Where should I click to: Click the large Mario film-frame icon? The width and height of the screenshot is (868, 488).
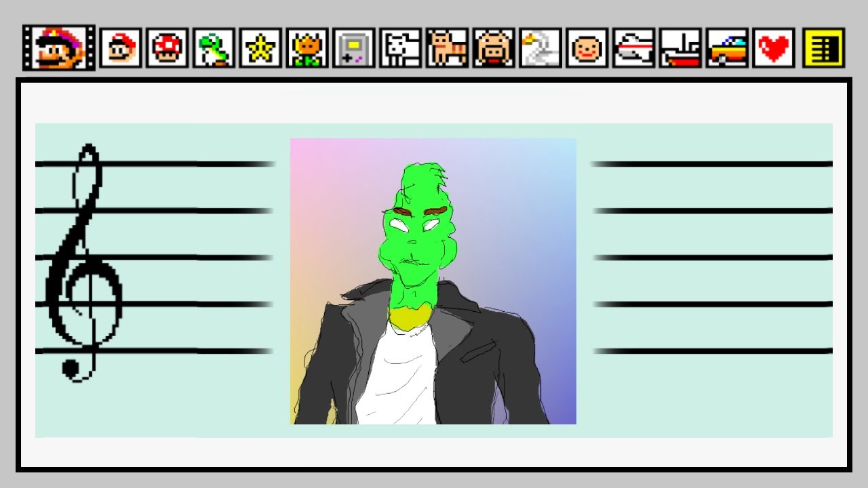pos(59,47)
